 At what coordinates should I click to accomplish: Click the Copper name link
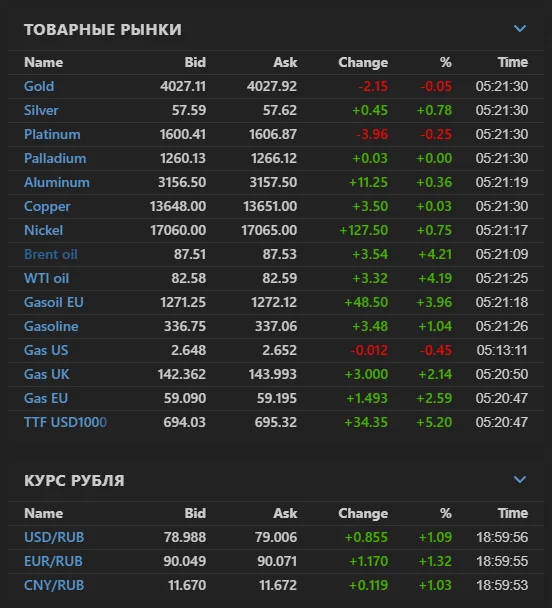[x=47, y=206]
